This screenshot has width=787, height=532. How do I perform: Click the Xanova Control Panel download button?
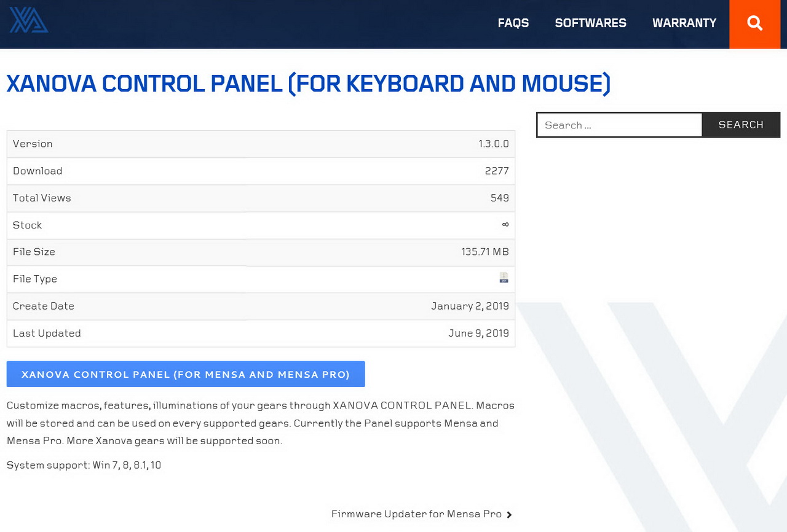tap(186, 374)
